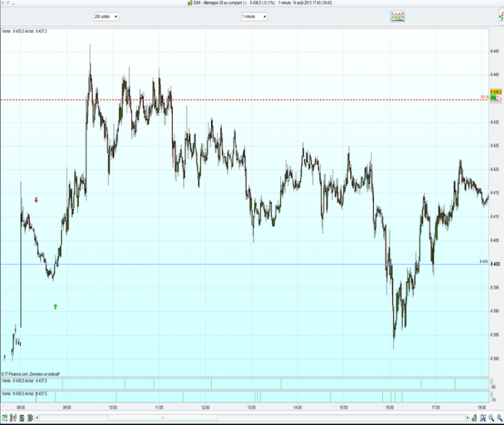Screen dimensions: 504x425
Task: Click the red down arrow signal marker
Action: pos(36,200)
